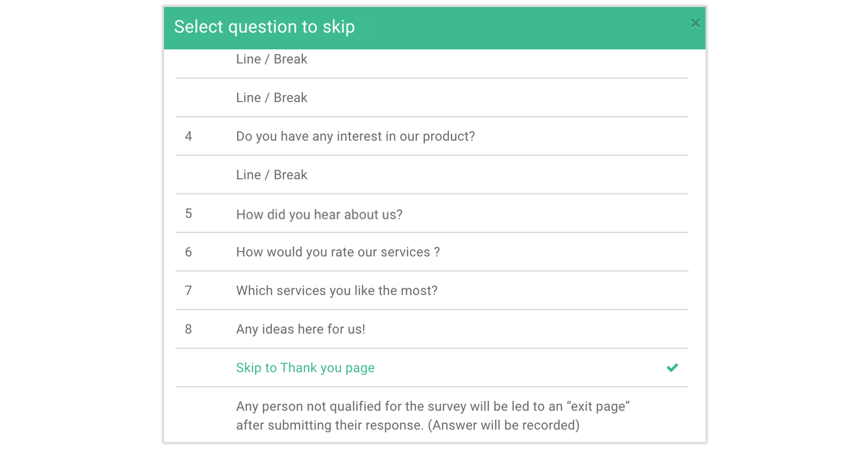
Task: Click the green checkmark next to Skip to Thank you page
Action: (672, 367)
